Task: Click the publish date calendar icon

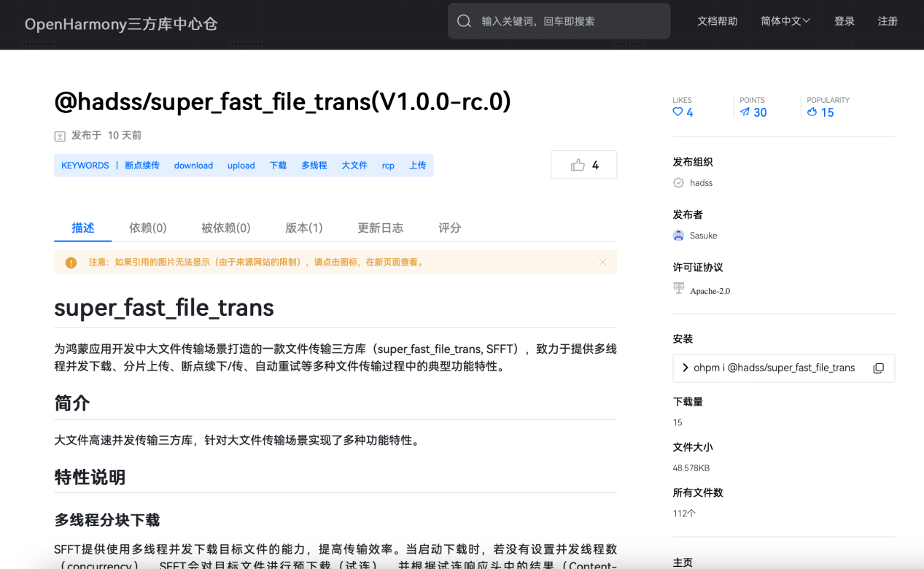Action: coord(60,136)
